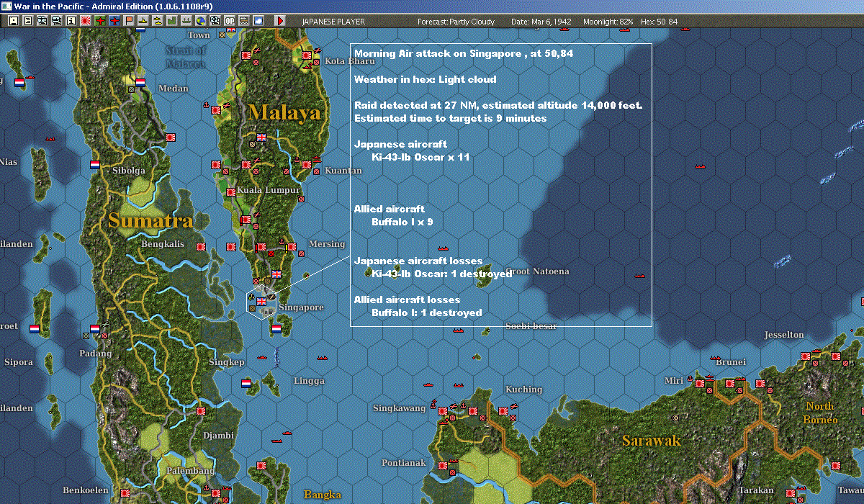Click the 'Ki-43-Ib Oscar: 1 destroyed' line
The width and height of the screenshot is (864, 504).
pos(441,274)
